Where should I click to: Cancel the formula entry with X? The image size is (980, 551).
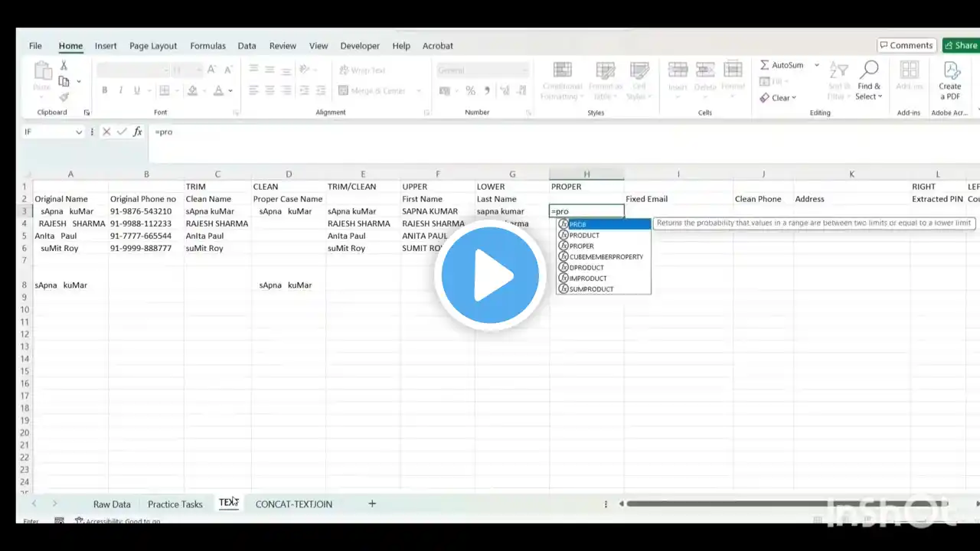[106, 132]
